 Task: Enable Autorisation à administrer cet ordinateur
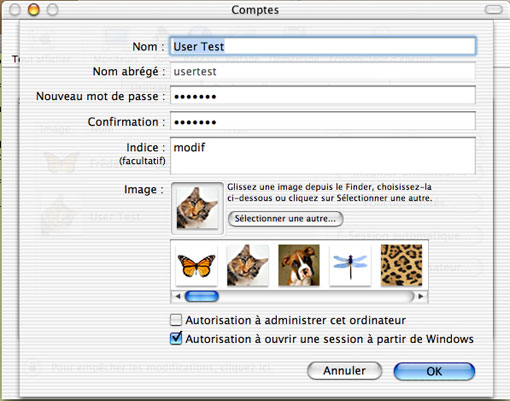(176, 320)
